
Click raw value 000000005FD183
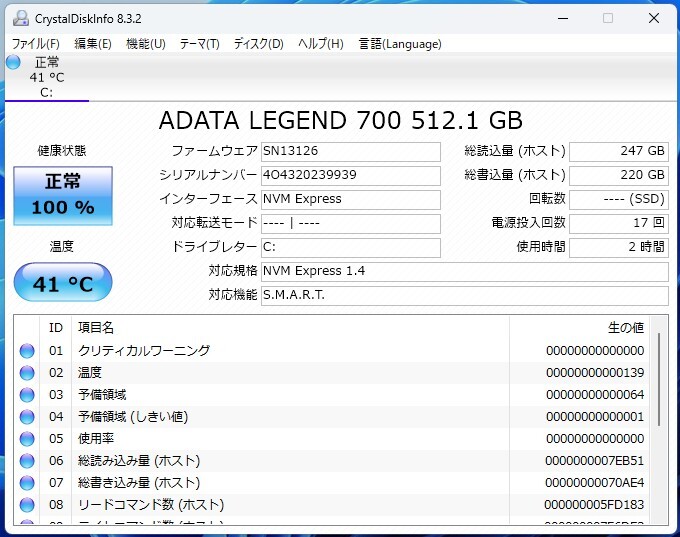coord(594,505)
